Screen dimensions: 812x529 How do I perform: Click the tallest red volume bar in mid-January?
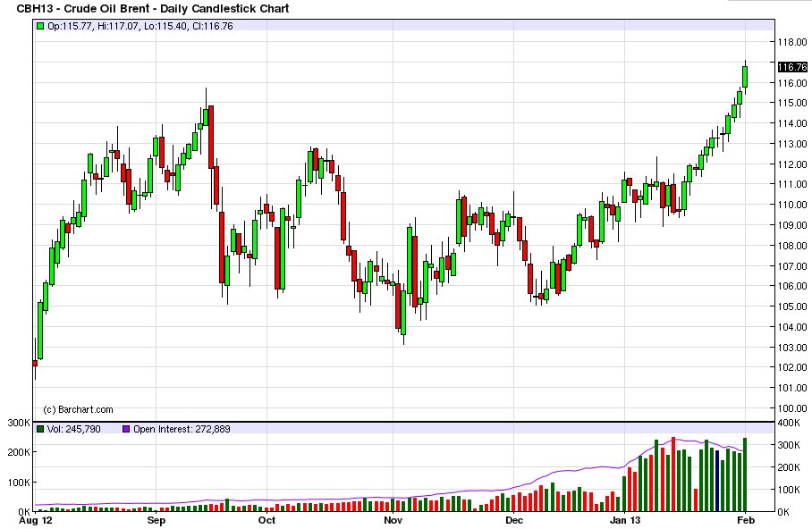click(x=673, y=474)
